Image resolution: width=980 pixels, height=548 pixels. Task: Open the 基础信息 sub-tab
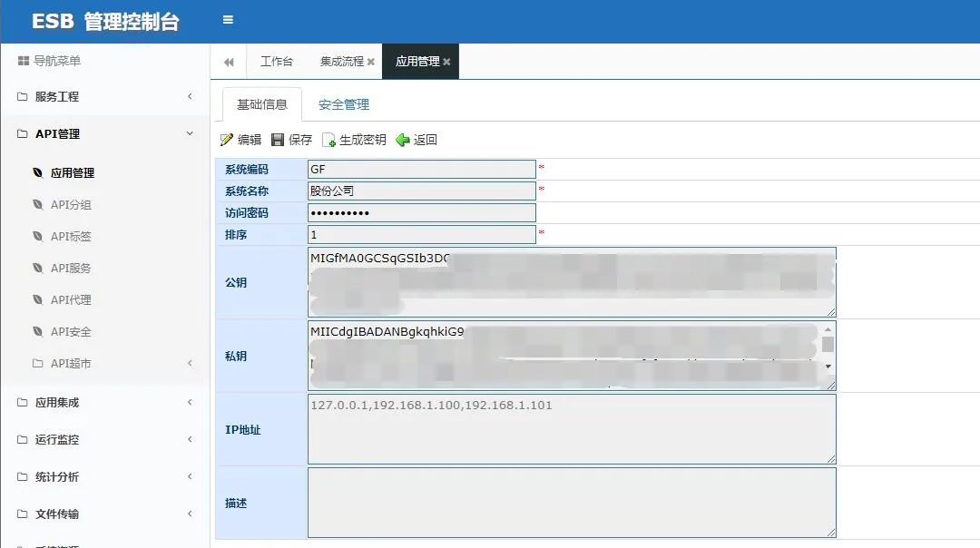pyautogui.click(x=262, y=104)
